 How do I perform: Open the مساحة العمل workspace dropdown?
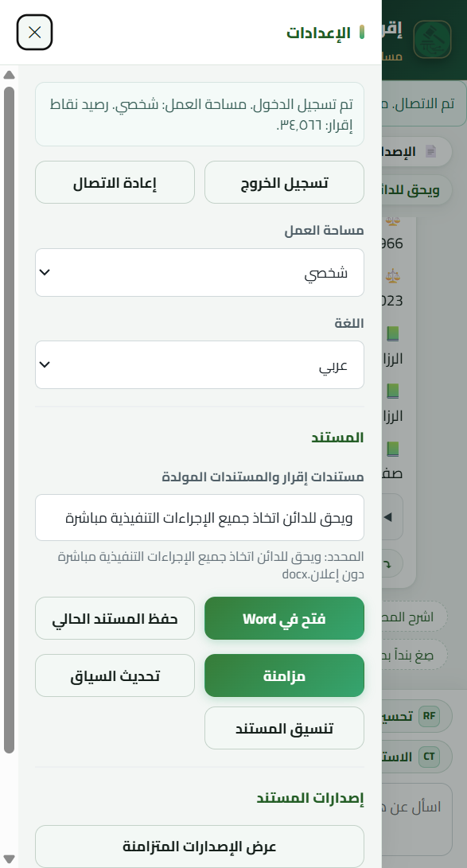click(199, 272)
